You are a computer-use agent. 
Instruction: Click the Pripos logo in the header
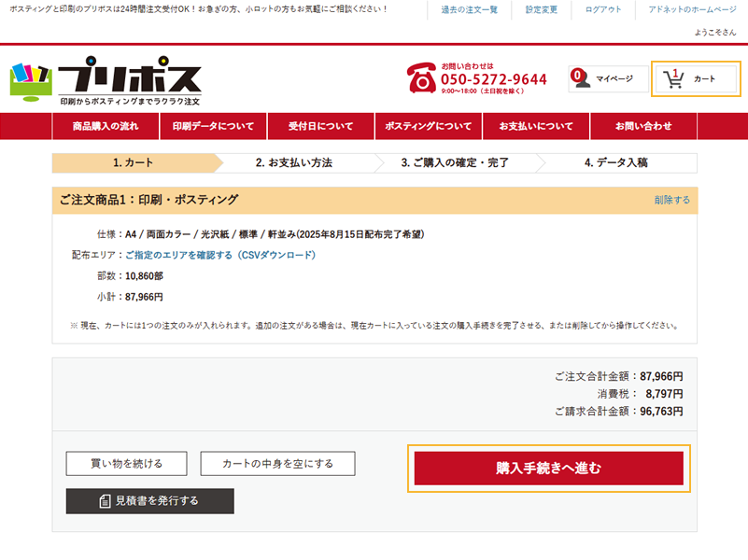tap(106, 80)
